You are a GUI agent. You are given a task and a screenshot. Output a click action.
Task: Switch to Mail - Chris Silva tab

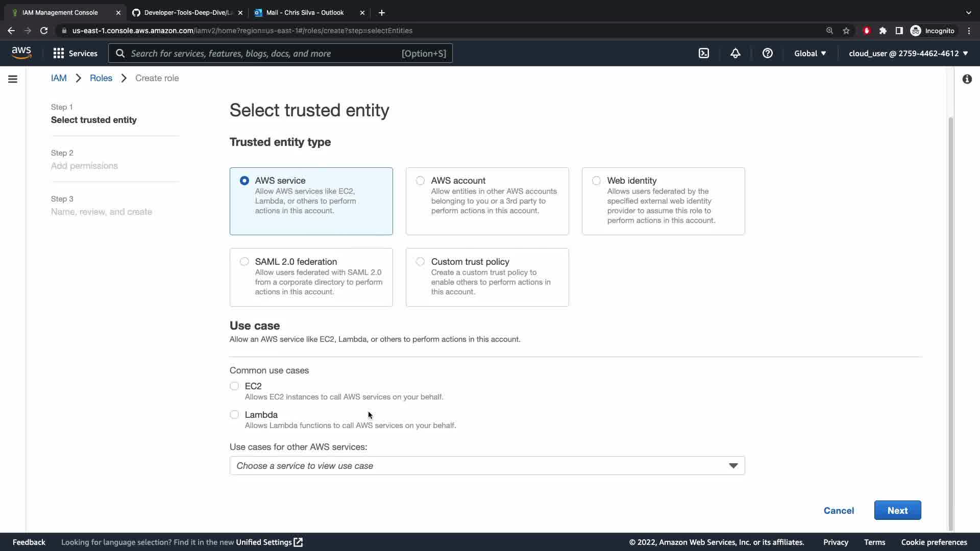(x=305, y=12)
